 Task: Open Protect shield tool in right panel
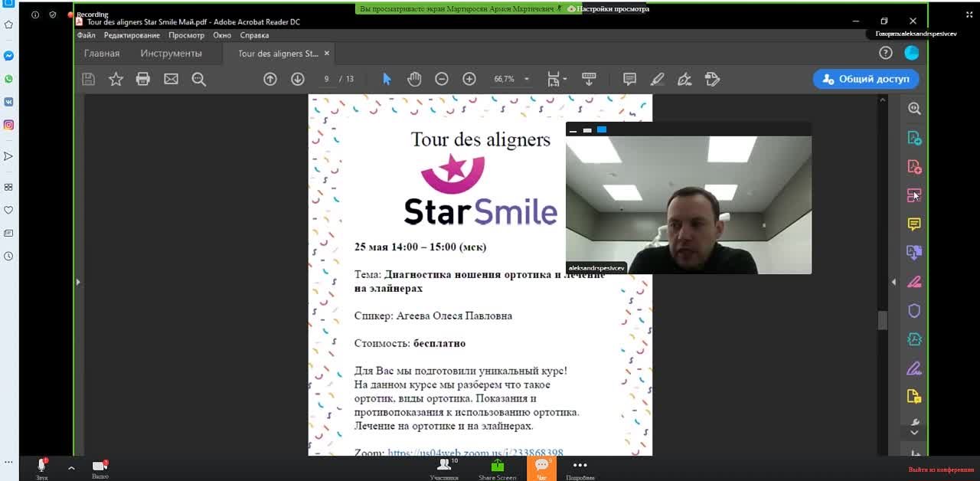coord(914,311)
